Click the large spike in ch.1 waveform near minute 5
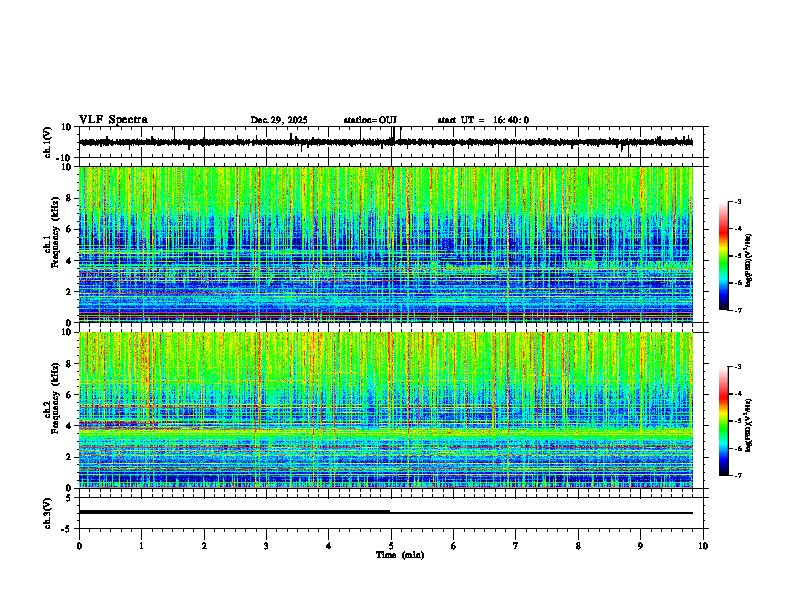Image resolution: width=792 pixels, height=612 pixels. [392, 135]
